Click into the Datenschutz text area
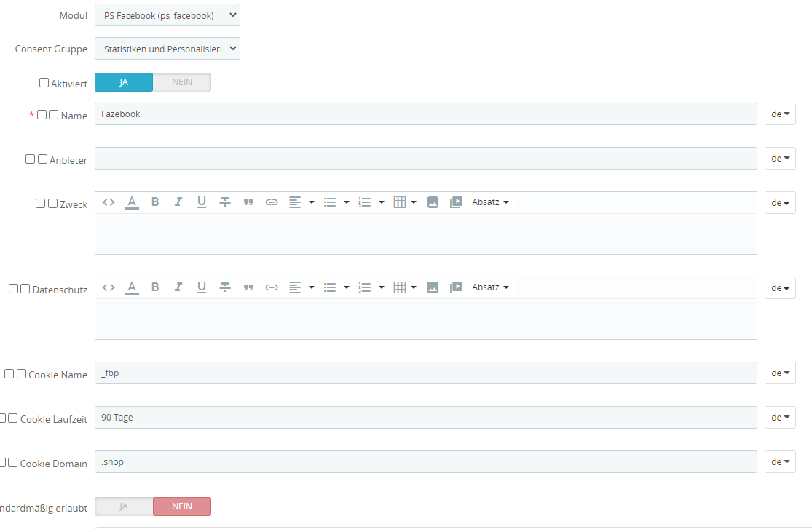The width and height of the screenshot is (812, 529). click(426, 318)
